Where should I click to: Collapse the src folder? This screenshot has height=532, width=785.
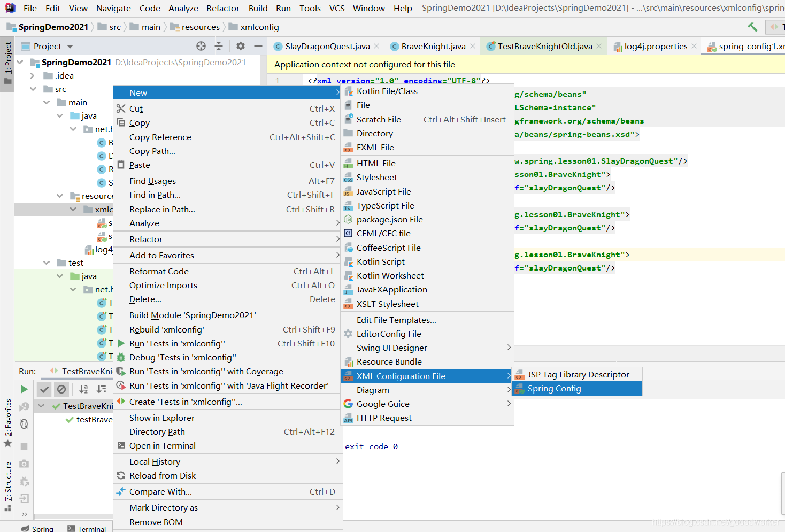click(33, 89)
